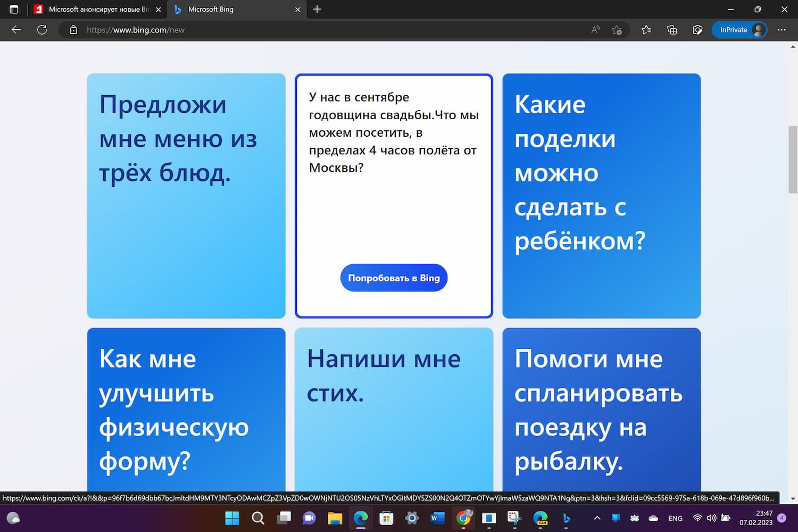Select the Microsoft Bing tab
This screenshot has height=532, width=798.
(237, 10)
